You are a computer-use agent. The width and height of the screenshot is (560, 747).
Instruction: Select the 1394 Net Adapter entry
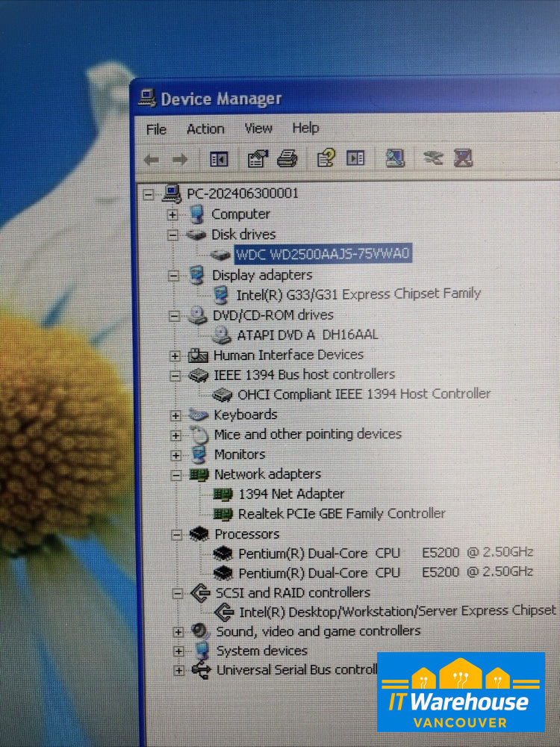[x=291, y=494]
